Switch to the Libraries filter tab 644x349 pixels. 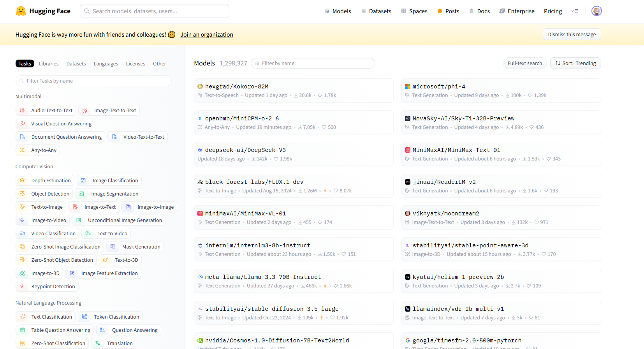pyautogui.click(x=49, y=64)
